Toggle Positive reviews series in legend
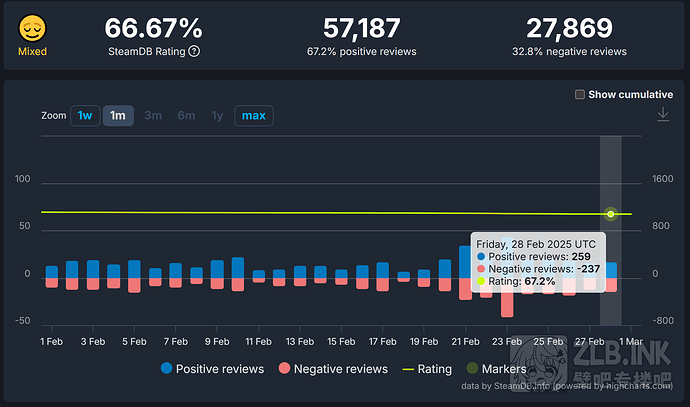Image resolution: width=690 pixels, height=407 pixels. click(x=212, y=369)
